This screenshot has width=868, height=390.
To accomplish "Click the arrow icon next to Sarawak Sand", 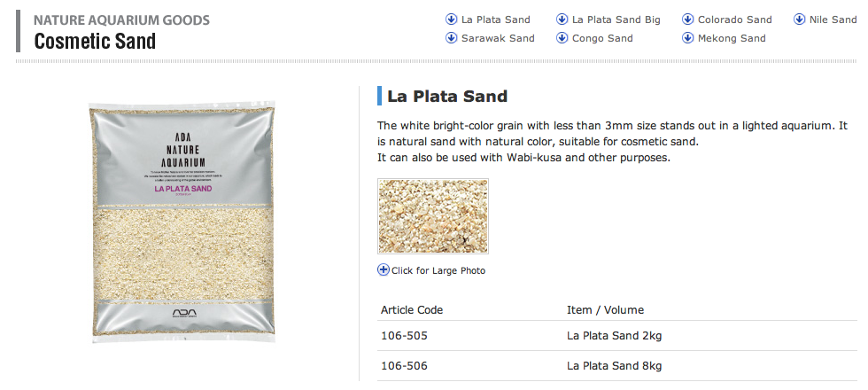I will coord(451,38).
